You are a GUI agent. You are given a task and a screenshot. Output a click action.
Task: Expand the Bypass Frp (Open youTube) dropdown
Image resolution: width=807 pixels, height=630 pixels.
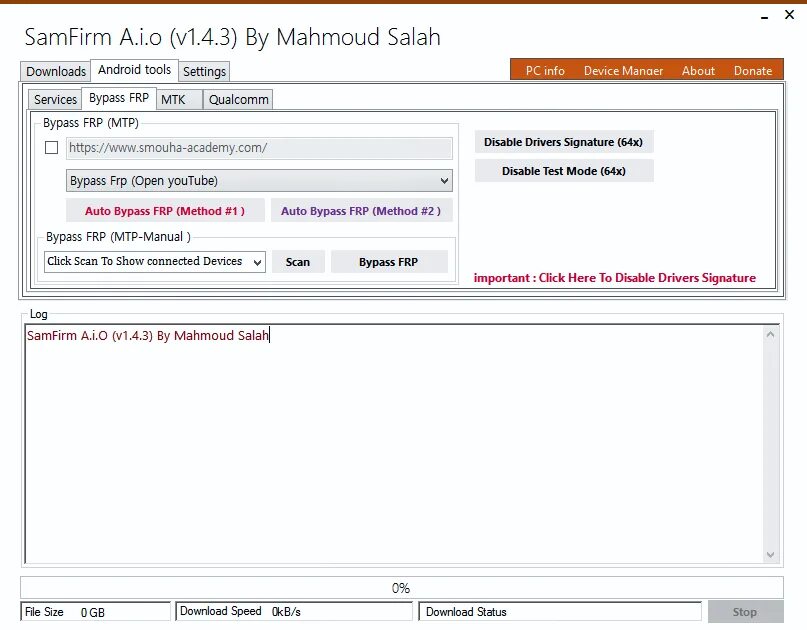click(259, 181)
